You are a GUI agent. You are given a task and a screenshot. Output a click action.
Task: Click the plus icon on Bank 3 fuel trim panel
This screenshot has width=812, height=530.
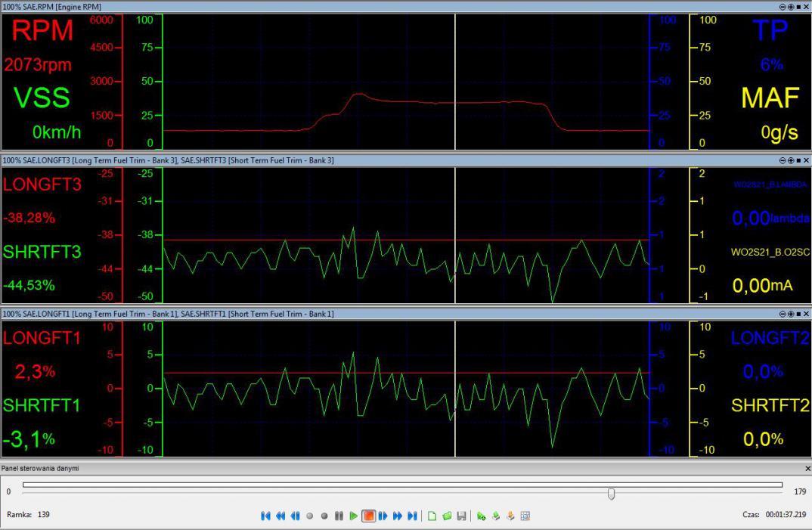(790, 160)
